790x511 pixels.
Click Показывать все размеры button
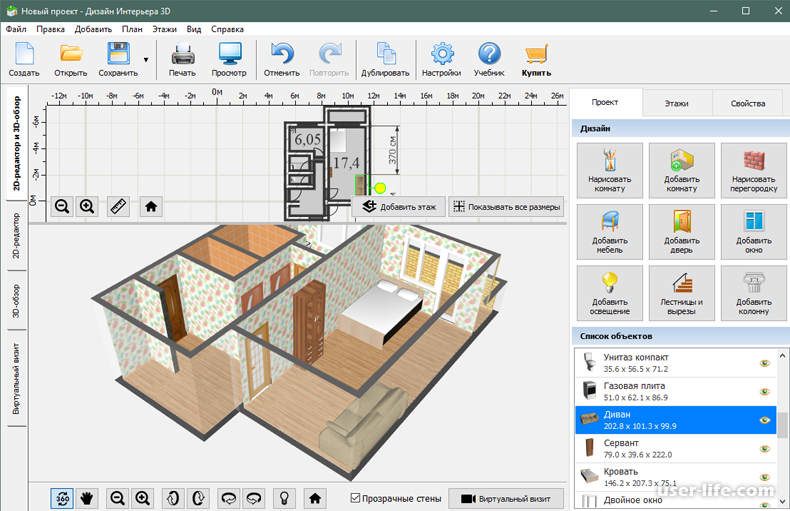pyautogui.click(x=506, y=207)
